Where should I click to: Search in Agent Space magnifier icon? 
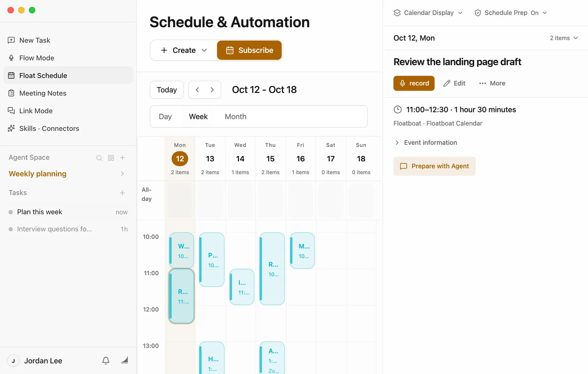click(x=99, y=158)
